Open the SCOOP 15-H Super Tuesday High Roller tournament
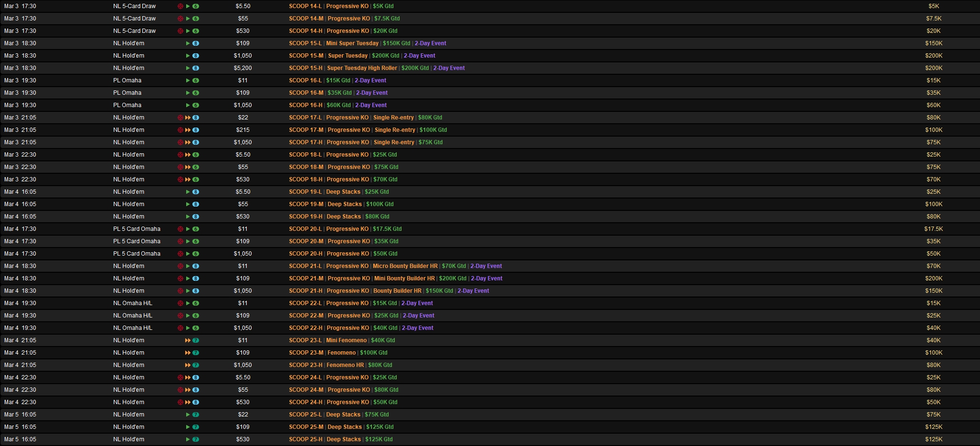Image resolution: width=980 pixels, height=446 pixels. 361,68
